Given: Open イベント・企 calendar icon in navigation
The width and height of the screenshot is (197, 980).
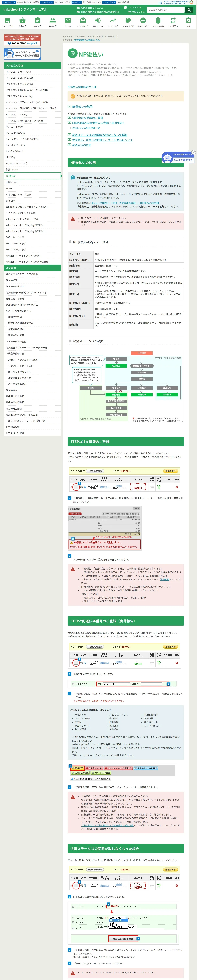Looking at the screenshot, I should (x=83, y=20).
